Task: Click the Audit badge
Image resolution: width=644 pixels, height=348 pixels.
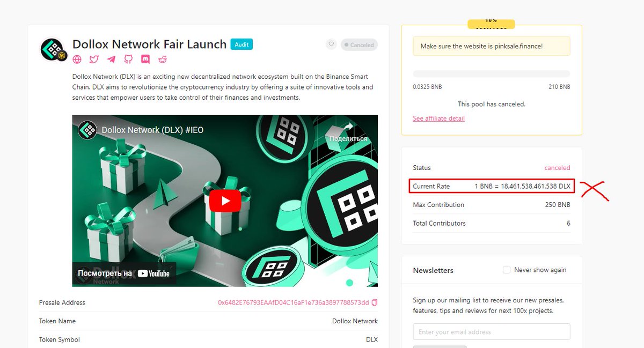Action: click(x=241, y=45)
